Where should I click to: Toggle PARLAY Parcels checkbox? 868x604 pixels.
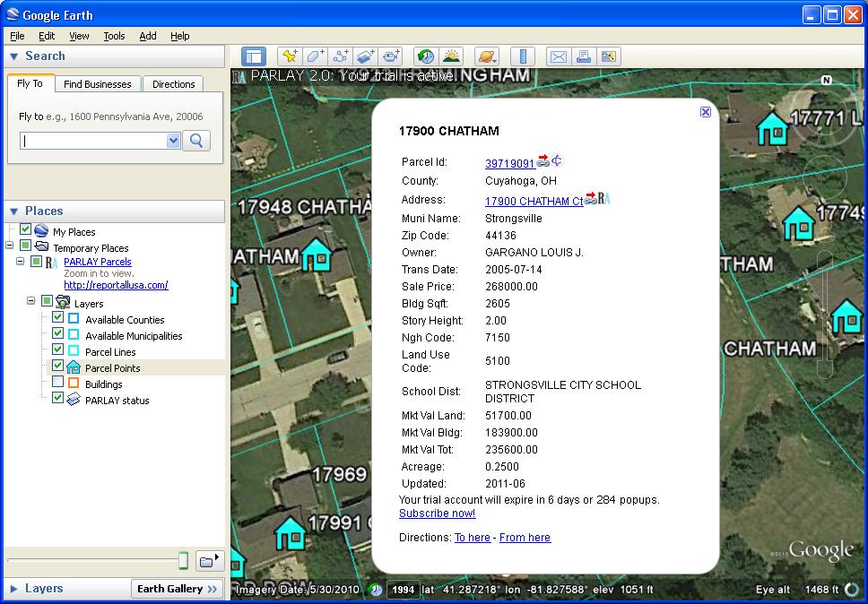[36, 261]
